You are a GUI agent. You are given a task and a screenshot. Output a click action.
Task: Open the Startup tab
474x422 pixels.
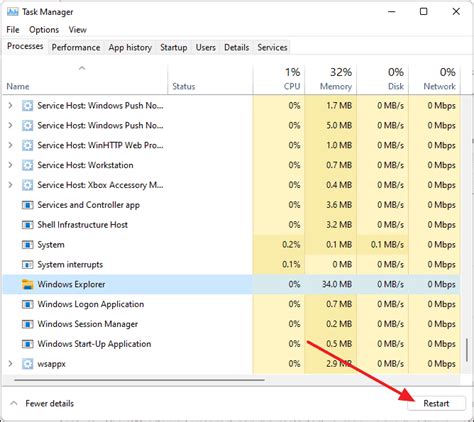174,47
